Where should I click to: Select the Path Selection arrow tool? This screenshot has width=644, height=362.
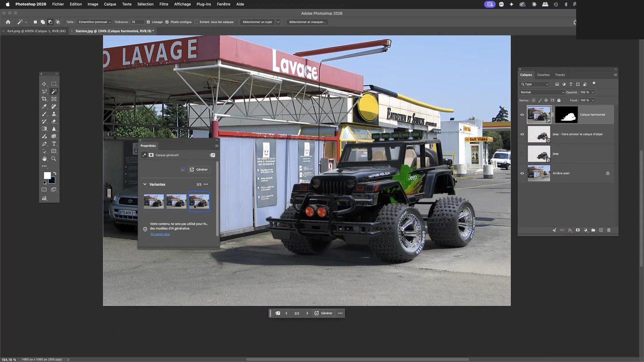tap(44, 151)
